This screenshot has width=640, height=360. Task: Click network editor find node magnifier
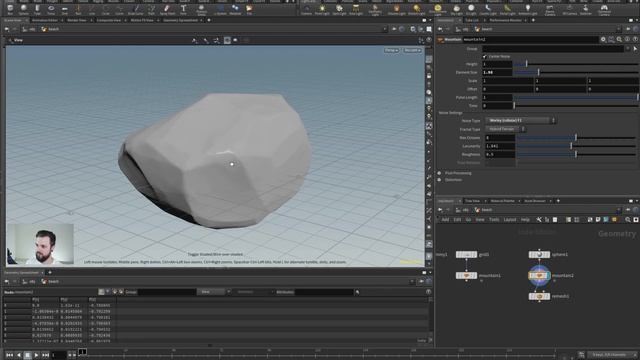[628, 220]
